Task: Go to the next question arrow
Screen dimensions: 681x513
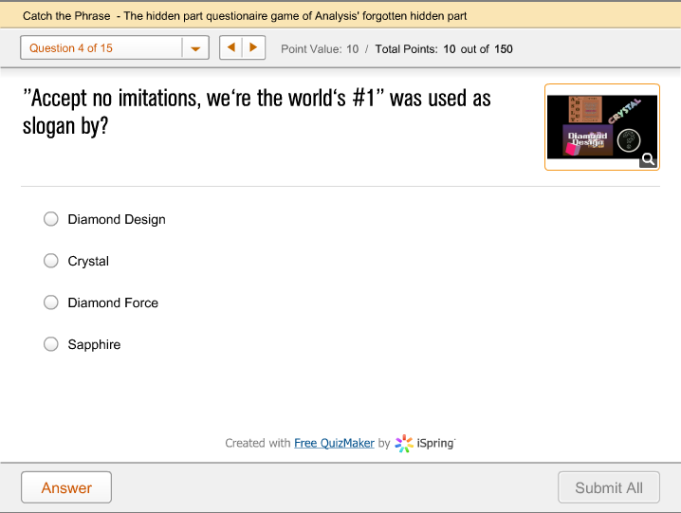Action: [254, 47]
